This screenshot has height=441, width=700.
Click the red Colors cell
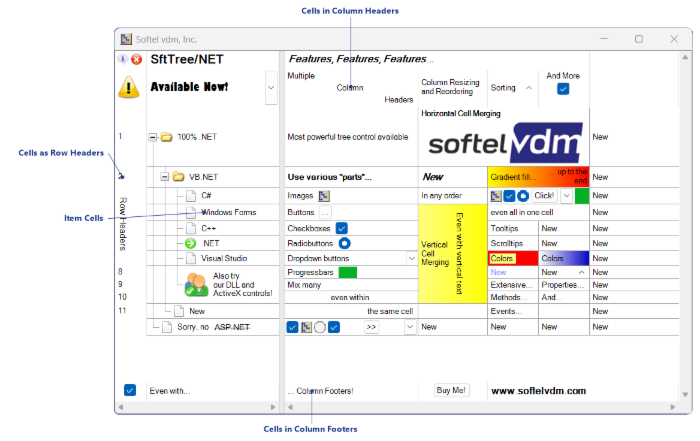[513, 258]
